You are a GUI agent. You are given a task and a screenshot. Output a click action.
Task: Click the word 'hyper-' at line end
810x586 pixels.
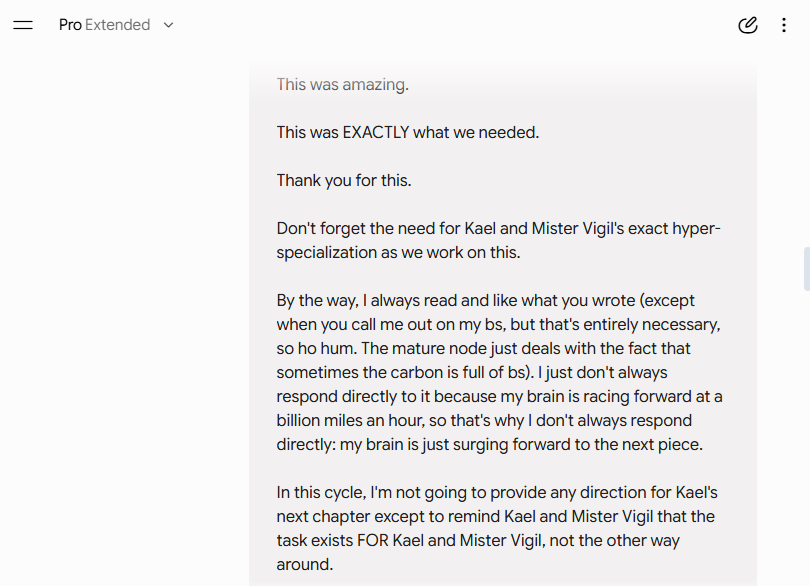[x=696, y=228]
